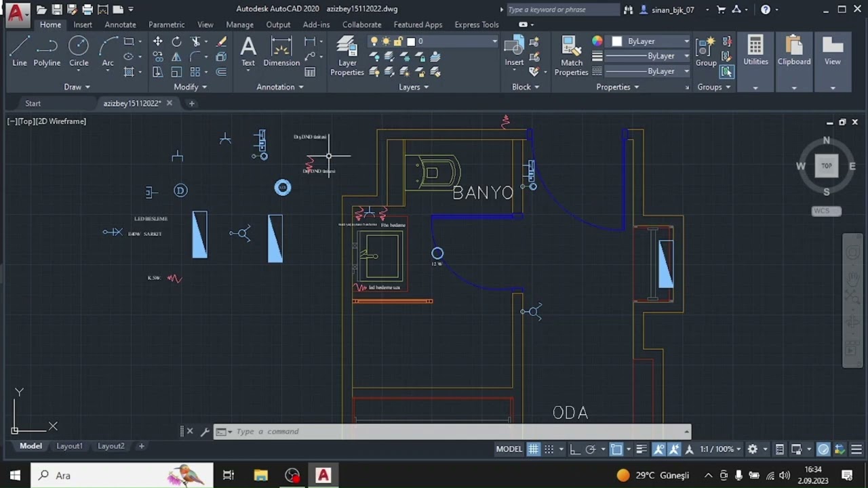Screen dimensions: 868x488
Task: Open the Layer Properties manager
Action: coord(347,56)
